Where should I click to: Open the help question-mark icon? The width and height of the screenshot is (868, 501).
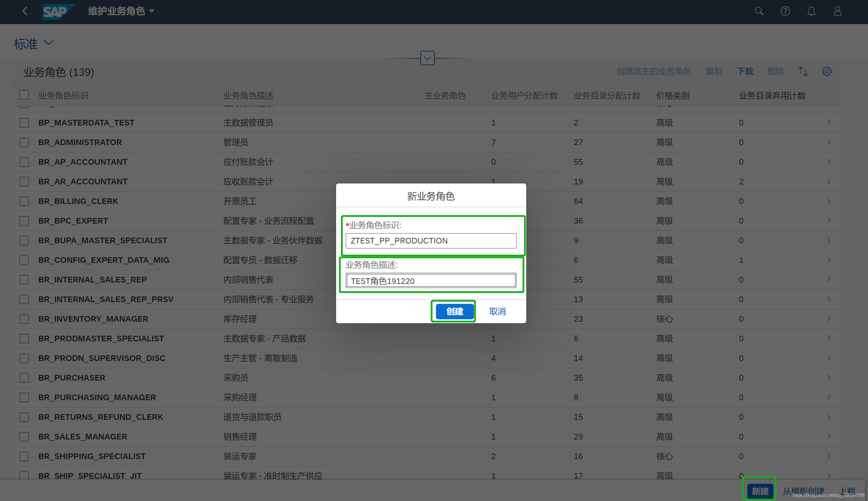tap(785, 11)
